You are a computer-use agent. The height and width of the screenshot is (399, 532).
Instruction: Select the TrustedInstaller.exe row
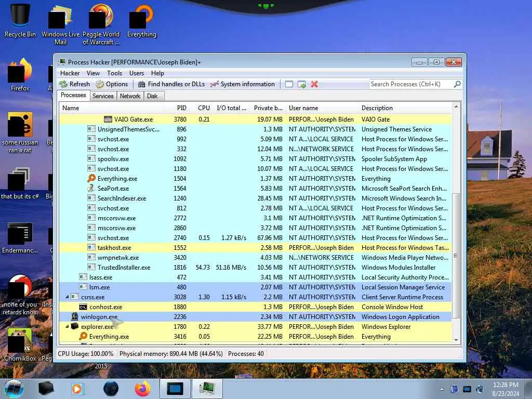(255, 268)
